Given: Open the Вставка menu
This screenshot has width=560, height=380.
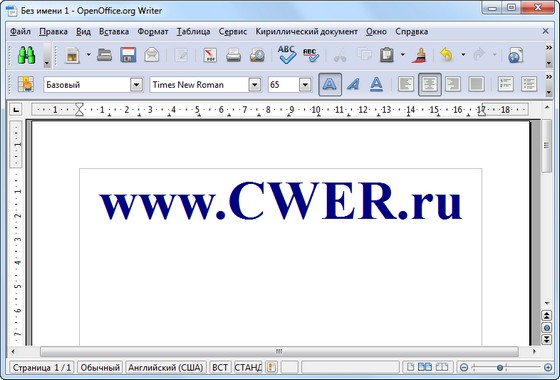Looking at the screenshot, I should (x=114, y=31).
